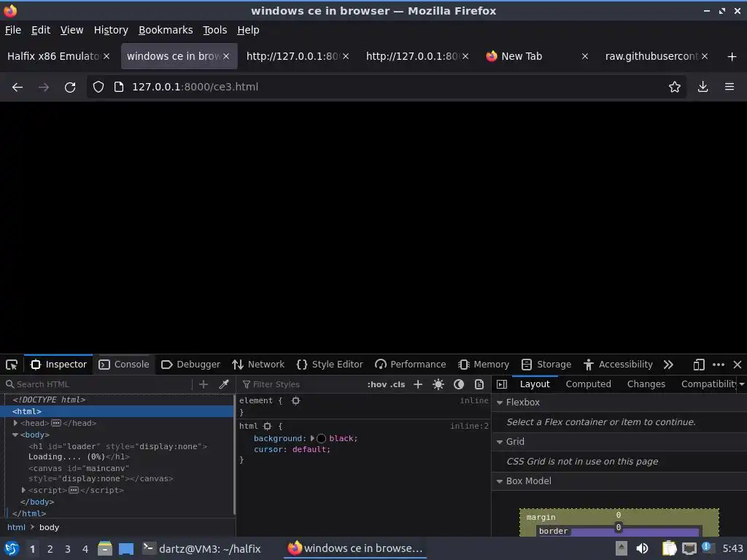Highlight element selector icon for html rule
Viewport: 747px width, 560px height.
(x=267, y=426)
